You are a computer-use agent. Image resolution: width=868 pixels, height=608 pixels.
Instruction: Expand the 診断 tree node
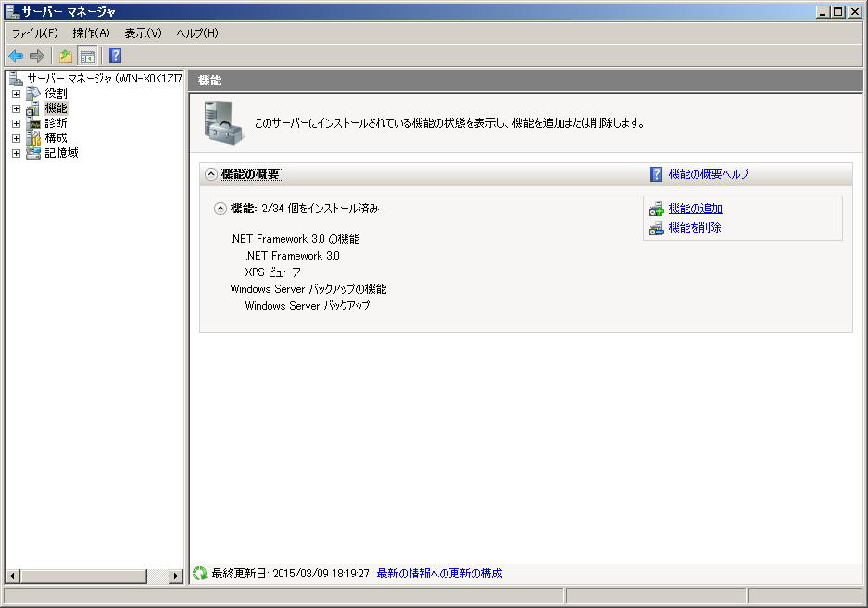click(x=16, y=123)
